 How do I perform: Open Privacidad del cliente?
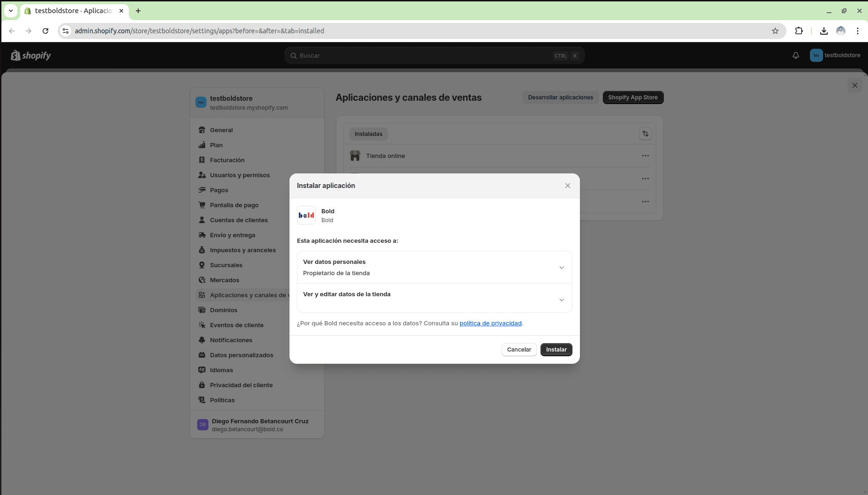coord(257,385)
